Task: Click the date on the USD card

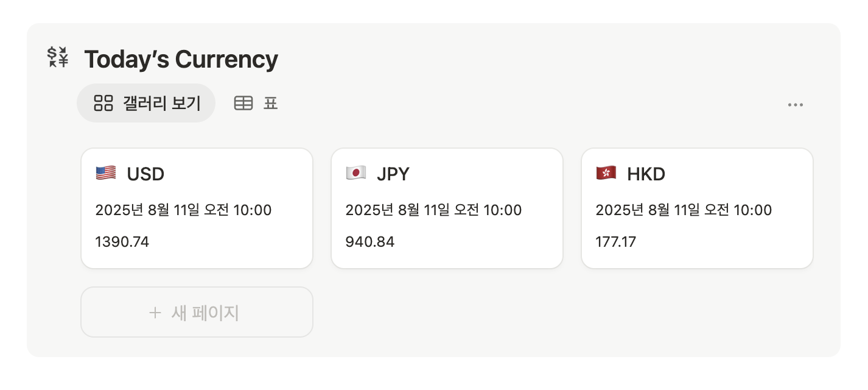Action: coord(183,210)
